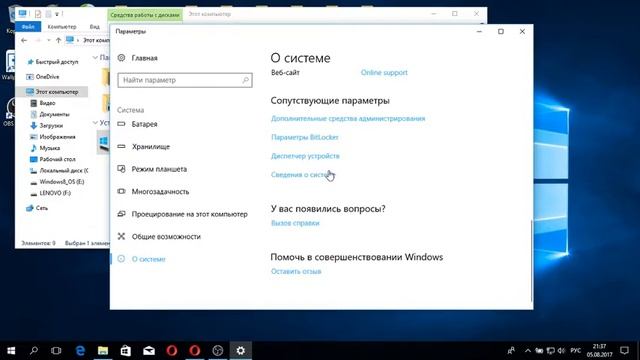Open the Вид ribbon tab
Screen dimensions: 640x360
(95, 27)
